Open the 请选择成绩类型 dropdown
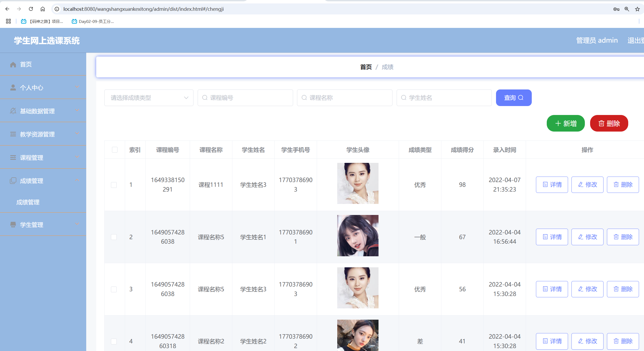 pos(149,98)
